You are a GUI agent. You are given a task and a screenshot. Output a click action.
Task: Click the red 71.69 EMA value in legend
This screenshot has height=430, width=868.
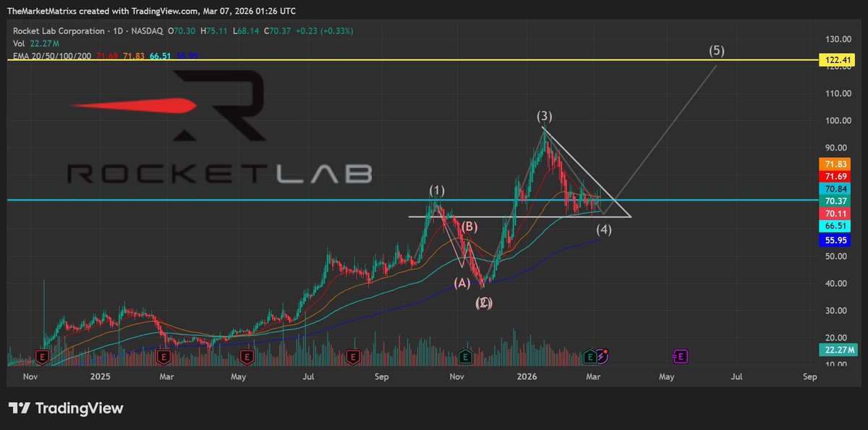pyautogui.click(x=107, y=56)
